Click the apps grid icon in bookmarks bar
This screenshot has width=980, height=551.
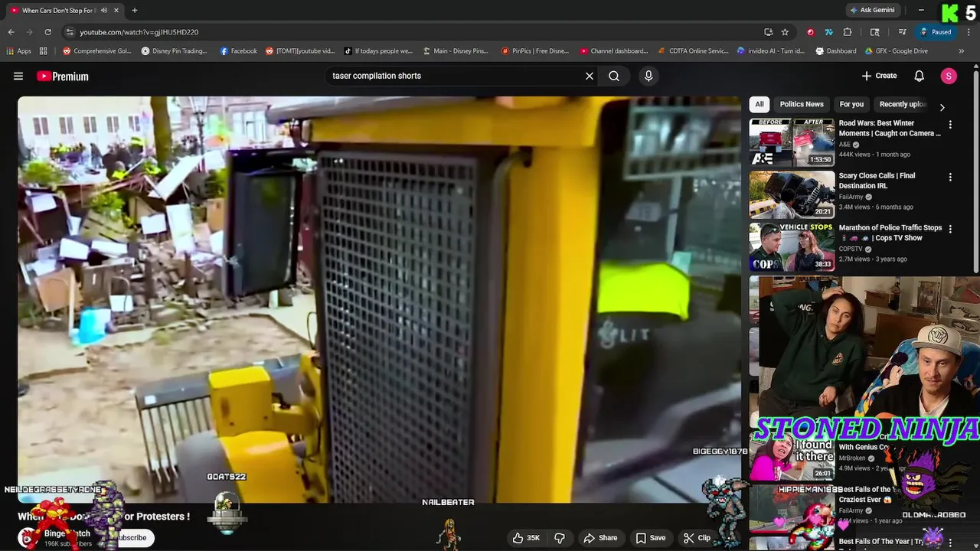[x=44, y=51]
